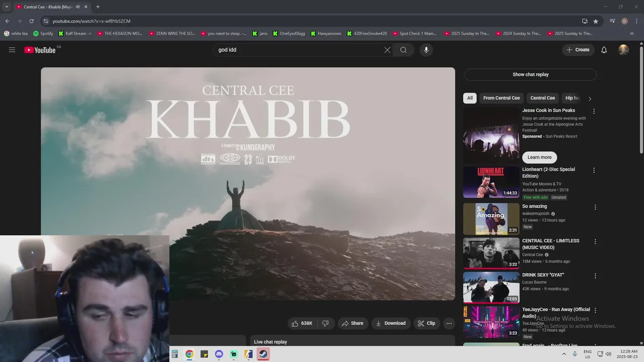Open the Kaff Stream bookmark
The height and width of the screenshot is (362, 644).
point(75,34)
